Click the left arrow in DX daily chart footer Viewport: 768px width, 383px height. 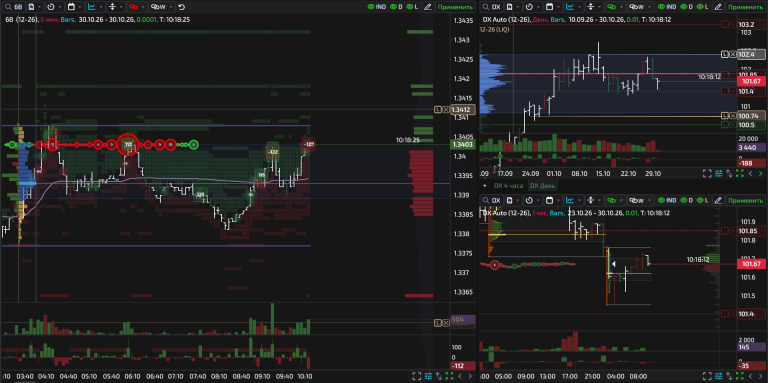[x=750, y=173]
